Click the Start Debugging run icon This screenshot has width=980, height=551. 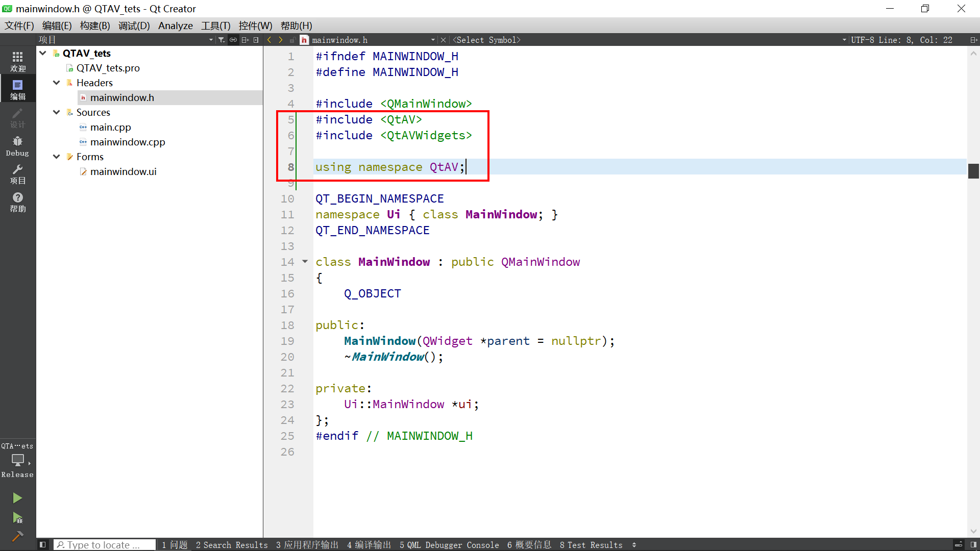pyautogui.click(x=17, y=518)
